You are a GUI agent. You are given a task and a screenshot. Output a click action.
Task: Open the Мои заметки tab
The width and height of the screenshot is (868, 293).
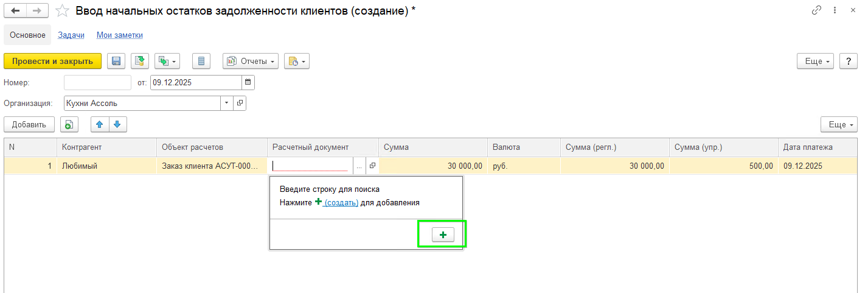click(x=120, y=35)
